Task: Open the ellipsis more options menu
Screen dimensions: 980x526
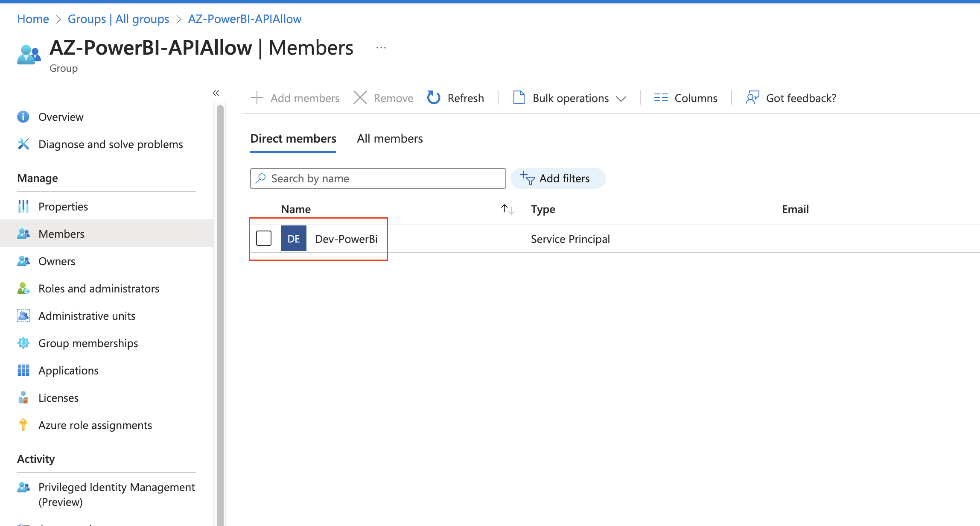Action: point(381,48)
